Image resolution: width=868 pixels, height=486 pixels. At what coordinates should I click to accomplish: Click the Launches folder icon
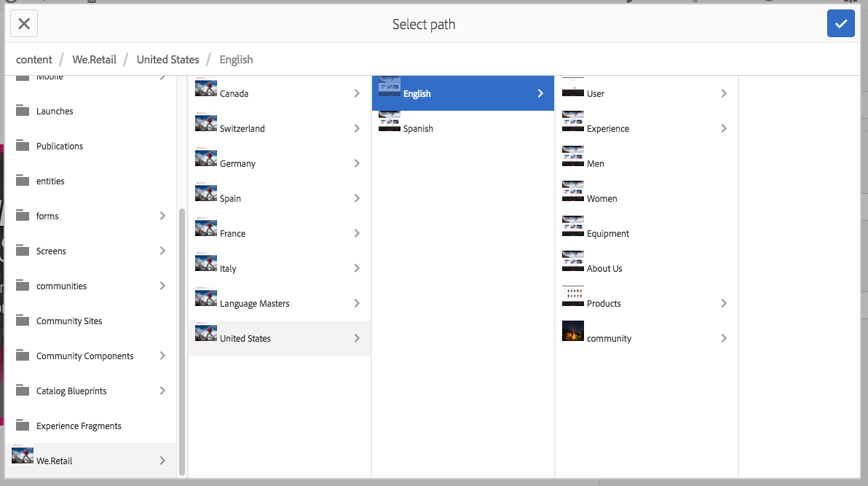point(23,110)
